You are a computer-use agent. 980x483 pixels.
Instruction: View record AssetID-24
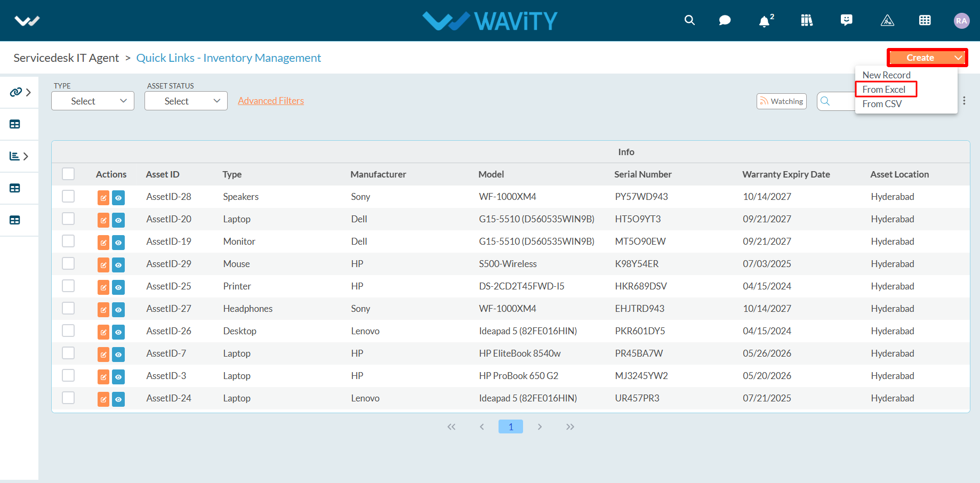click(118, 399)
